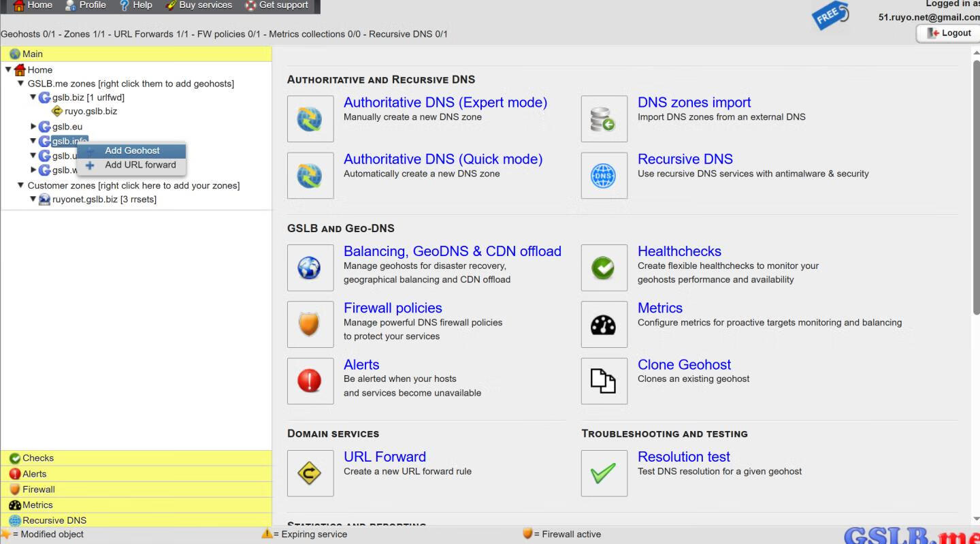This screenshot has width=980, height=544.
Task: Collapse the gslb.biz zone tree node
Action: click(x=33, y=97)
